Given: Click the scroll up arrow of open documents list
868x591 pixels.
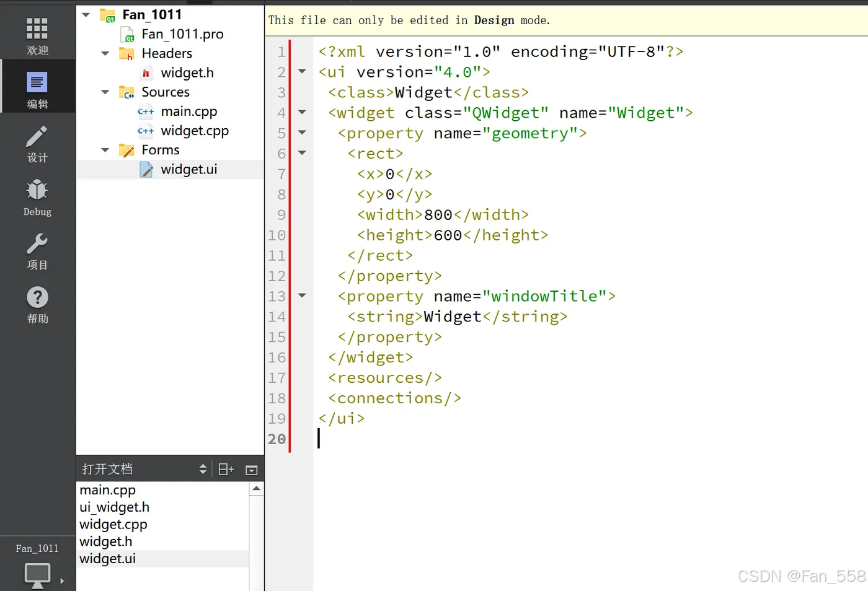Looking at the screenshot, I should pos(257,489).
